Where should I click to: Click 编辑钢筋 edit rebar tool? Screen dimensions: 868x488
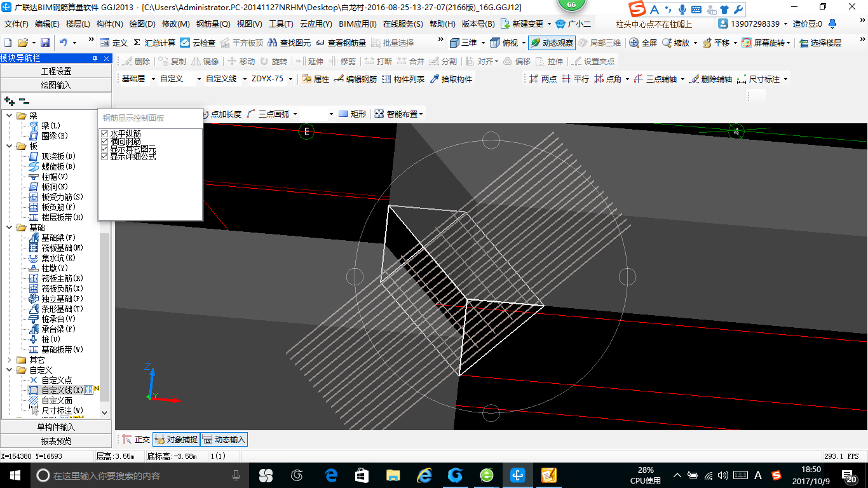point(355,79)
